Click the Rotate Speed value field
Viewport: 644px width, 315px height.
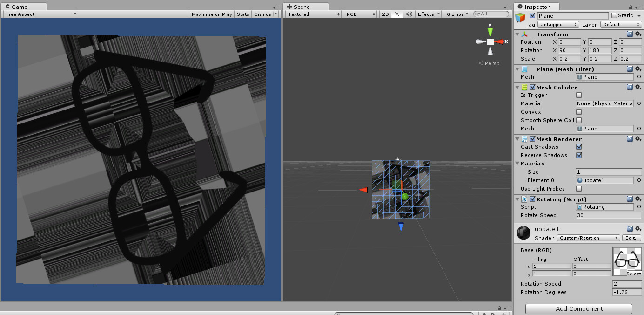pos(608,215)
